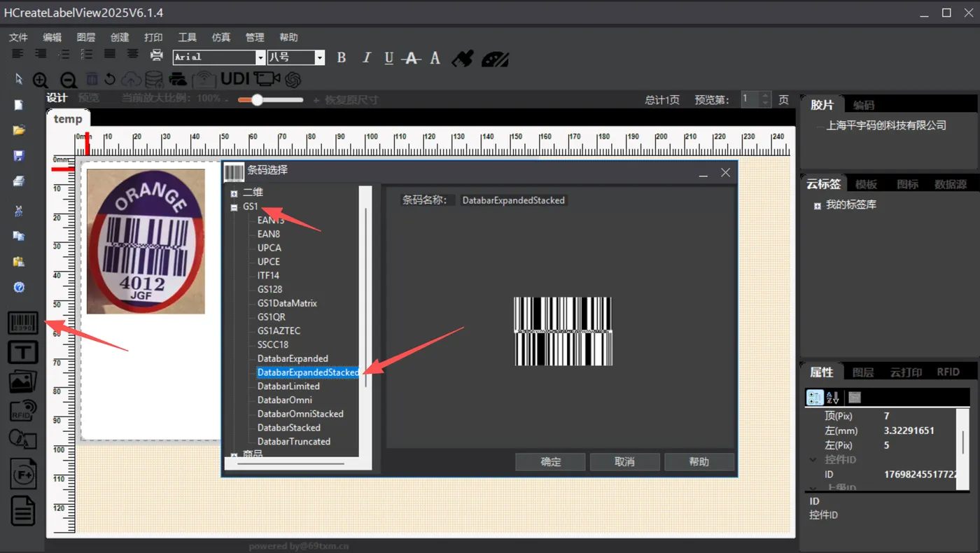Switch to the 图层 tab in properties panel
Image resolution: width=980 pixels, height=553 pixels.
(x=862, y=372)
